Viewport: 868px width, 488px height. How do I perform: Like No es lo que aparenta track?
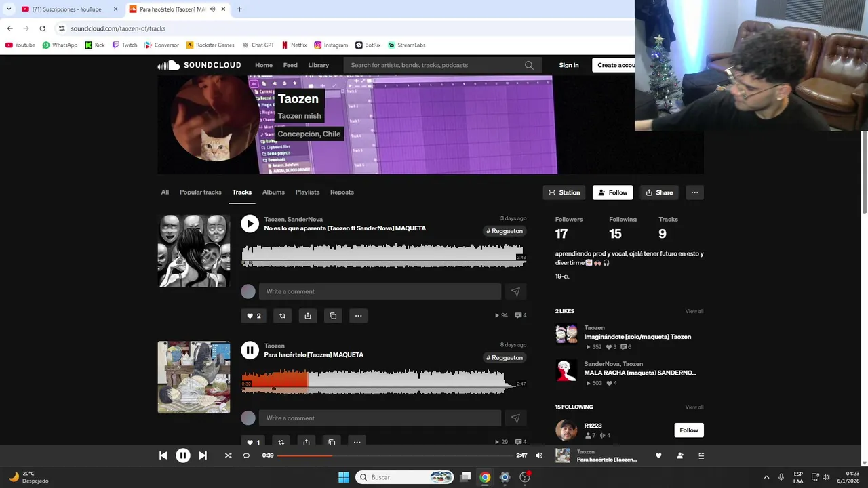tap(254, 316)
